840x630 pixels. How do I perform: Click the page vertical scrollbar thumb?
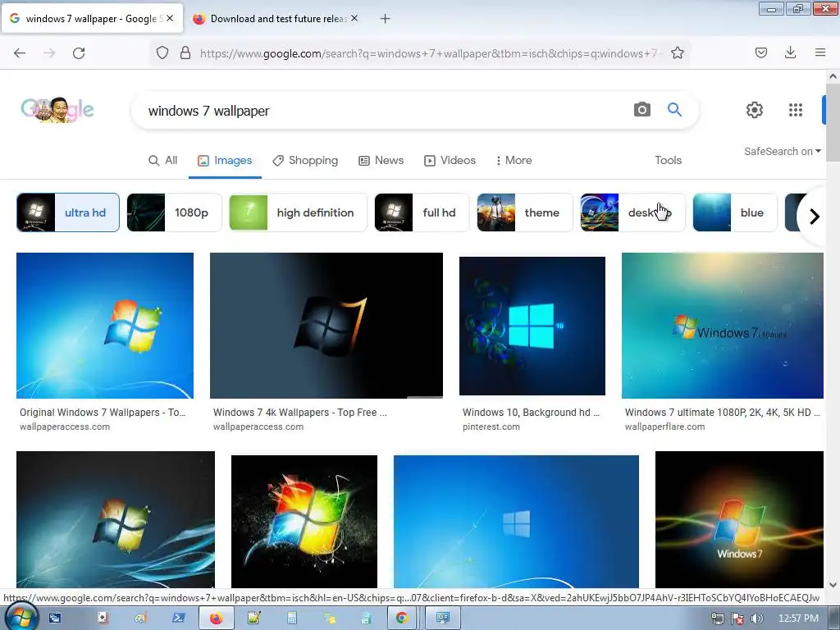[x=833, y=122]
